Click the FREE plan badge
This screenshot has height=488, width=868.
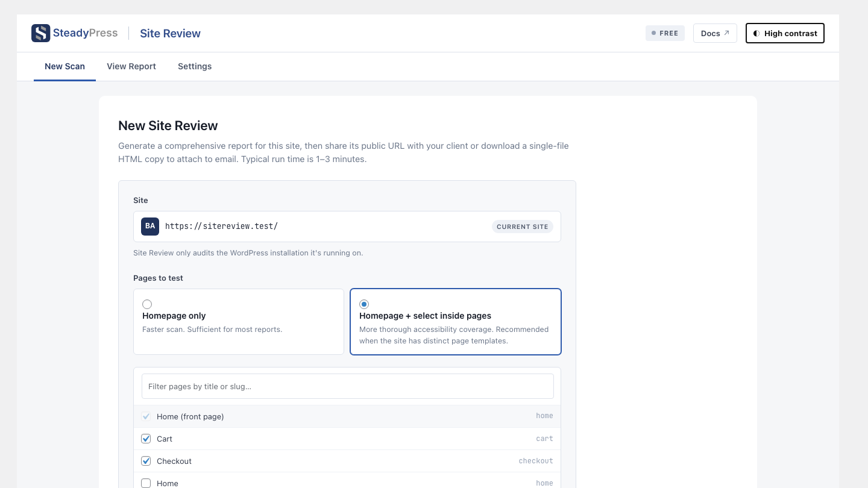tap(665, 33)
